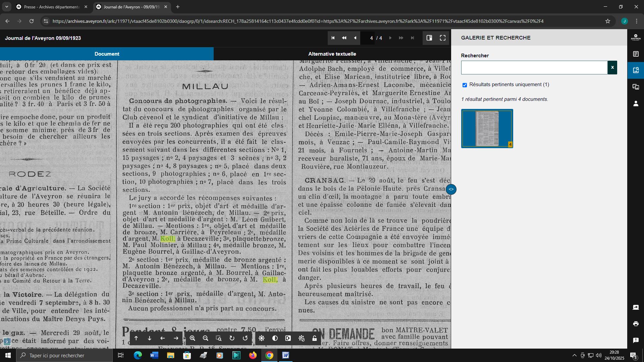The image size is (644, 362).
Task: Go to the previous page in the viewer
Action: pos(355,38)
